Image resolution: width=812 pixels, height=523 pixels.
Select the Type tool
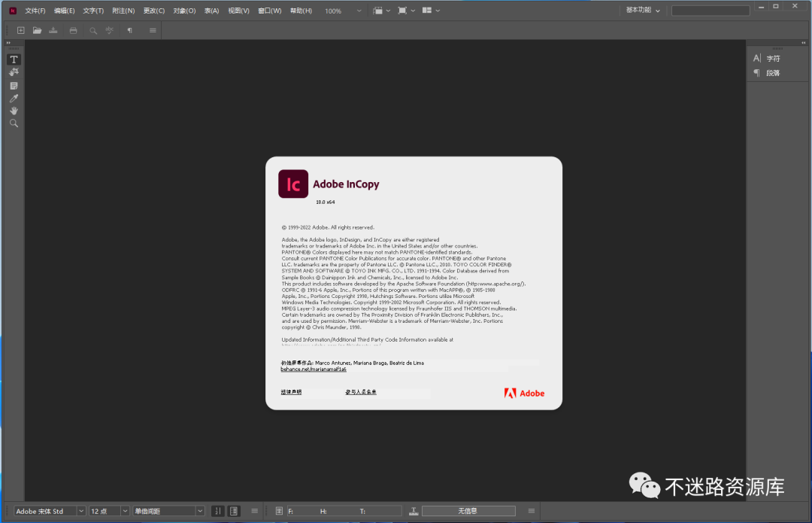click(x=14, y=59)
